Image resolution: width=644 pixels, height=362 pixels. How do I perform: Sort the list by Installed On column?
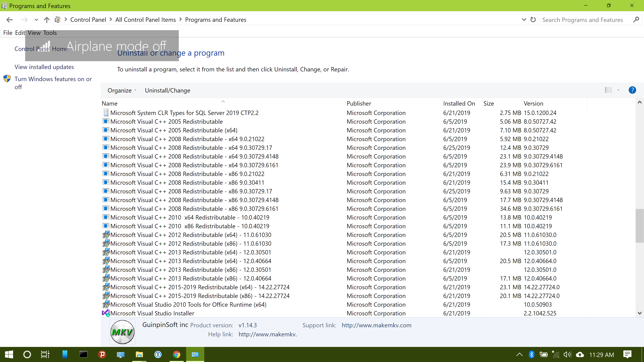pos(462,103)
